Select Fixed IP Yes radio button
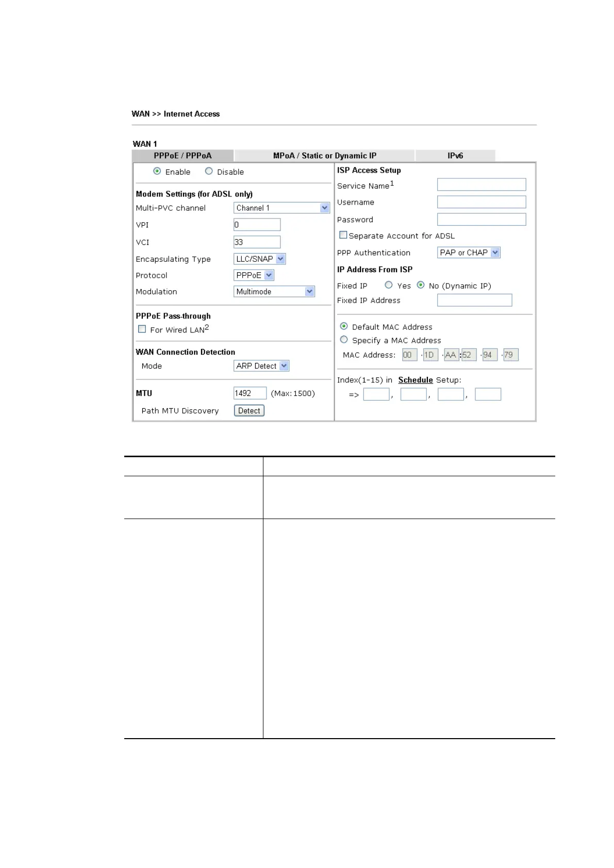The image size is (614, 868). tap(389, 285)
